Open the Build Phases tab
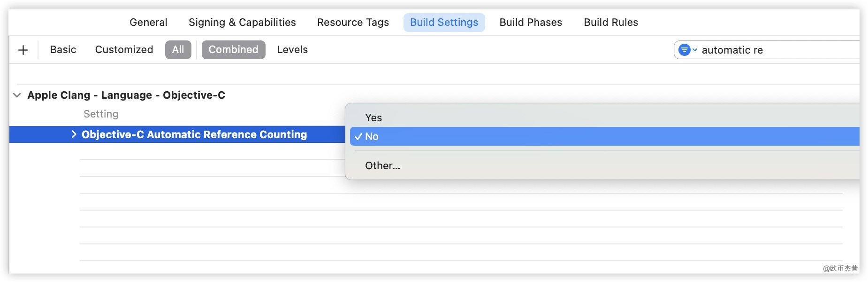This screenshot has width=868, height=282. (531, 23)
